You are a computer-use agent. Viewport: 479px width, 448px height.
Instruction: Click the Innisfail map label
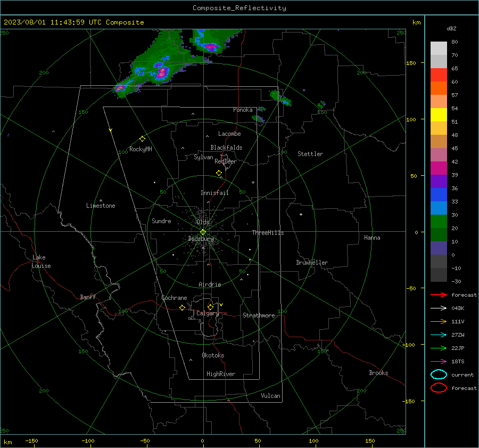[214, 193]
